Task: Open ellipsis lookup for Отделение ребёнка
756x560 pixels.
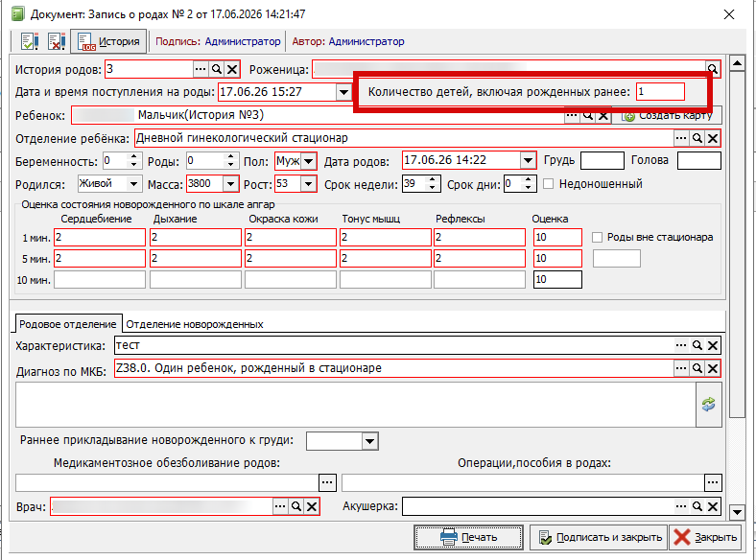Action: click(x=681, y=139)
